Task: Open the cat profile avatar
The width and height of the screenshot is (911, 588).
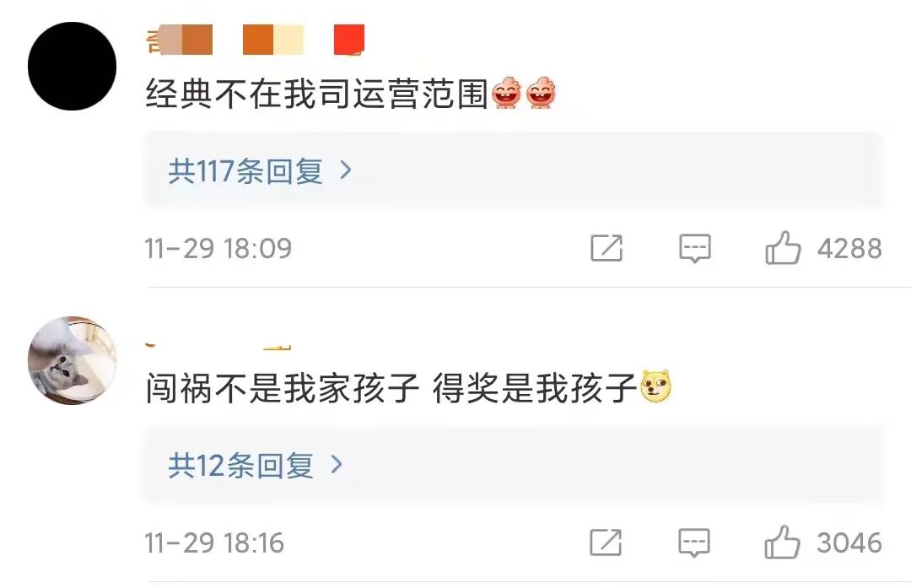Action: 72,360
